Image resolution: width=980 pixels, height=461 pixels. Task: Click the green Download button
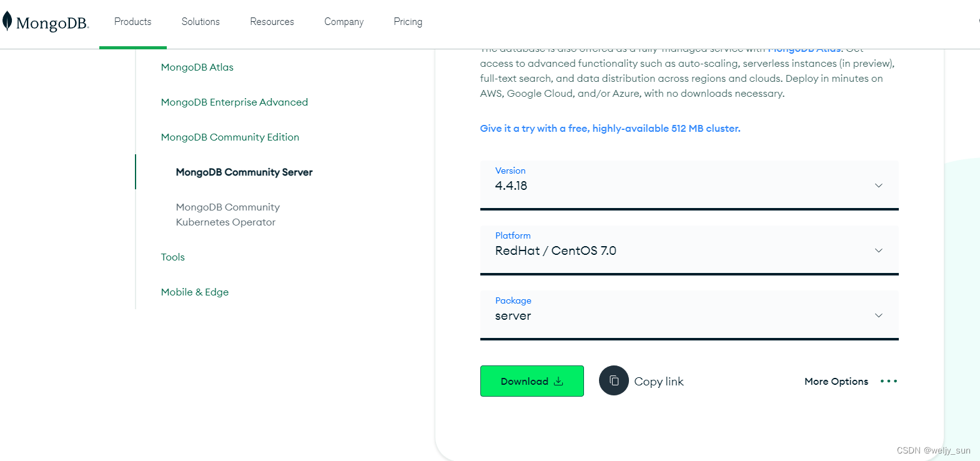[532, 381]
